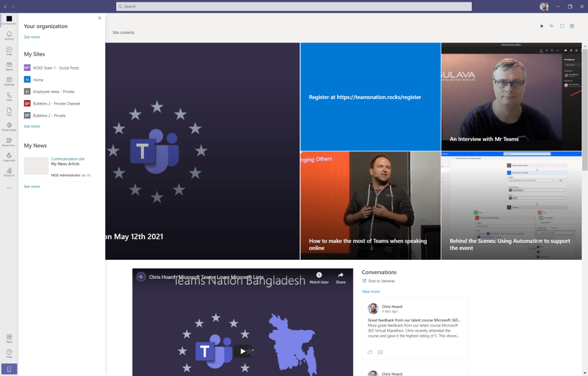
Task: Open M365 Team 1 - Social Posts site
Action: pyautogui.click(x=56, y=68)
